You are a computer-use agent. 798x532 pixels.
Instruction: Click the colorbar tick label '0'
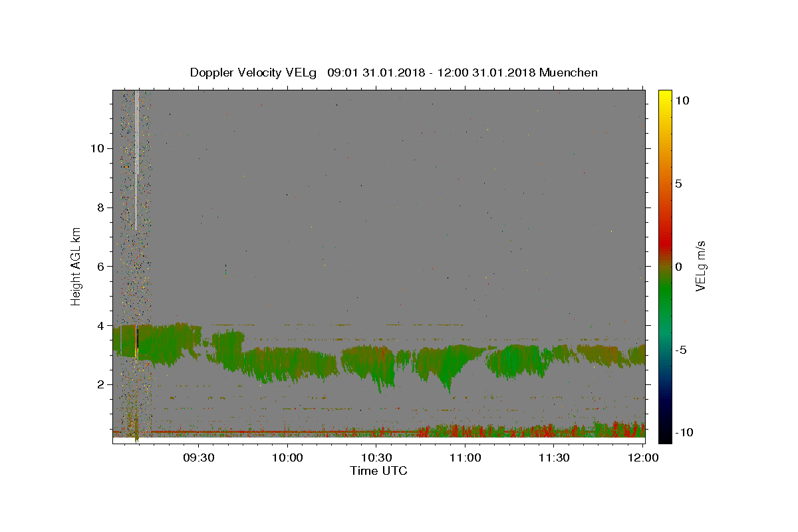[678, 266]
